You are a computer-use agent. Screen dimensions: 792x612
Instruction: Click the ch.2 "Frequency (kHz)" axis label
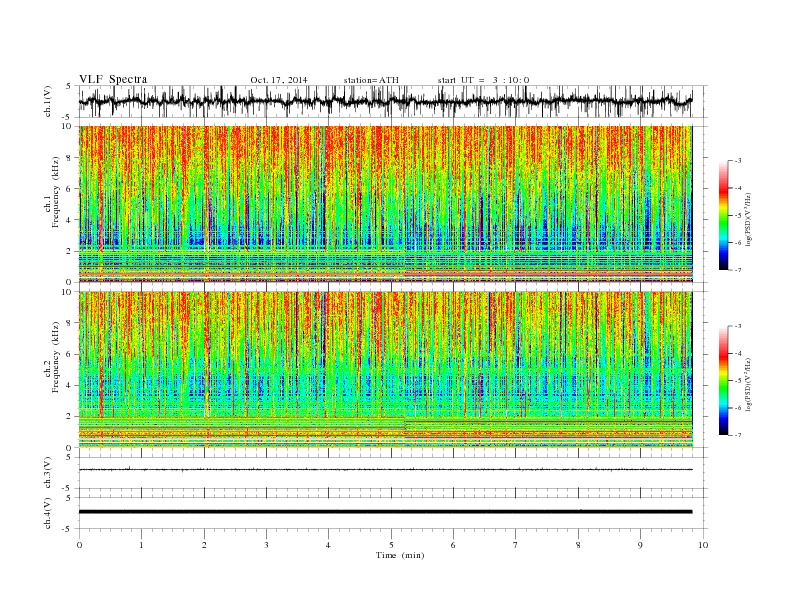pyautogui.click(x=56, y=356)
